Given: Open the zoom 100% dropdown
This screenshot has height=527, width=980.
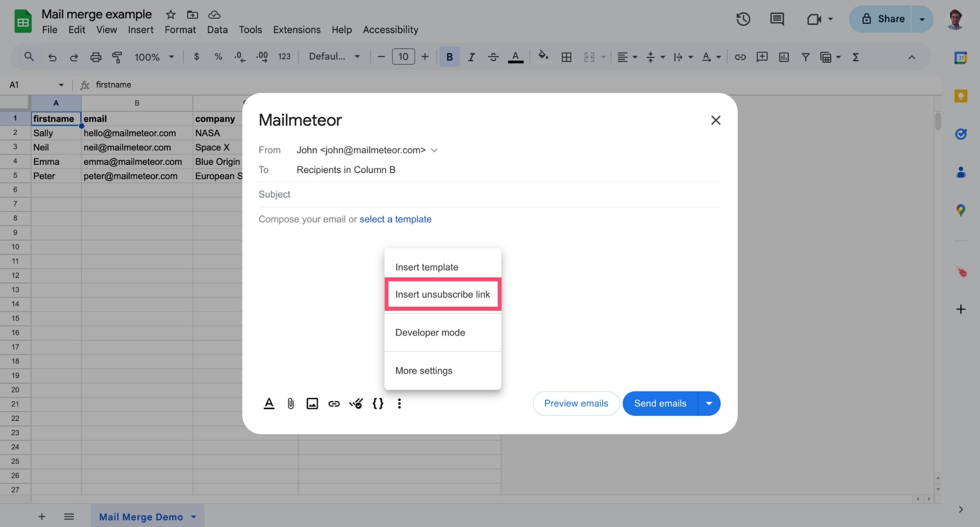Looking at the screenshot, I should click(154, 57).
